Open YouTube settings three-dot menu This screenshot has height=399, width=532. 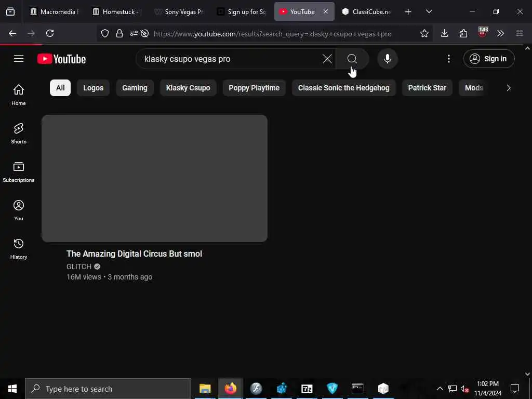click(448, 59)
